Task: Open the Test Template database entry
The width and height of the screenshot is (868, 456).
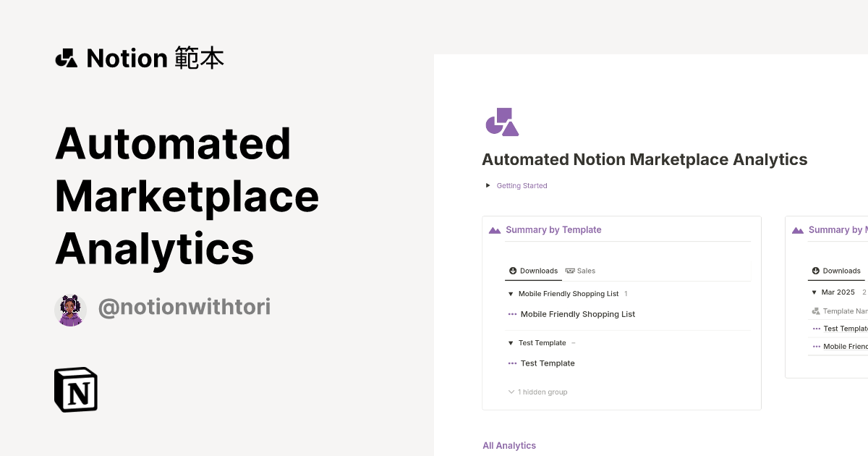Action: (548, 363)
